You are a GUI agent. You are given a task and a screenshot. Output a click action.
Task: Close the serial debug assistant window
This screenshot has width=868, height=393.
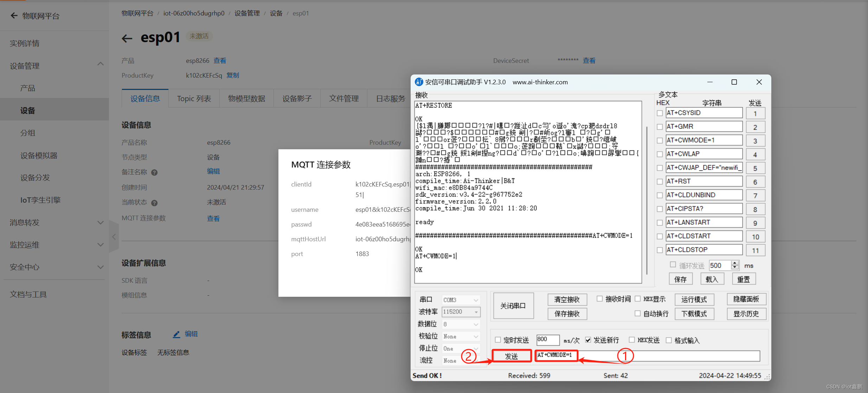(759, 82)
